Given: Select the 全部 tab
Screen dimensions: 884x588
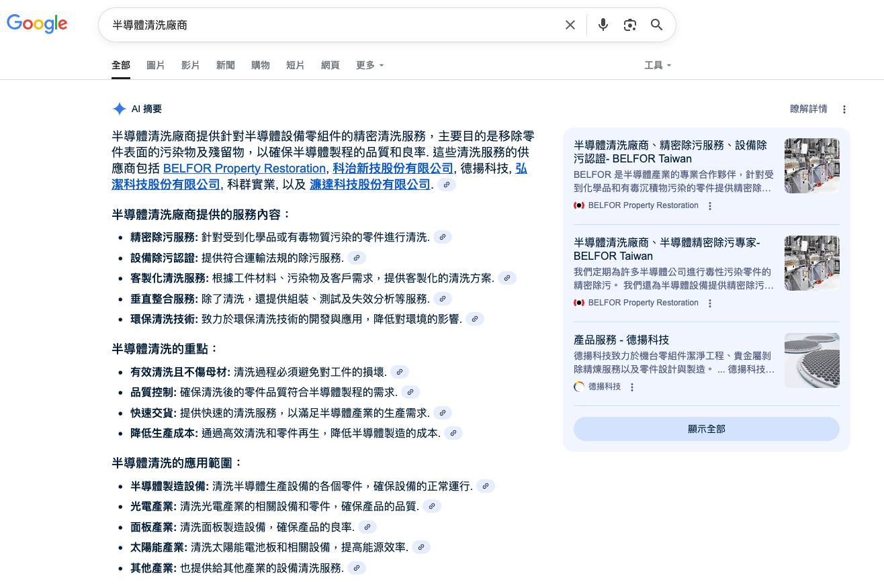Looking at the screenshot, I should [121, 65].
